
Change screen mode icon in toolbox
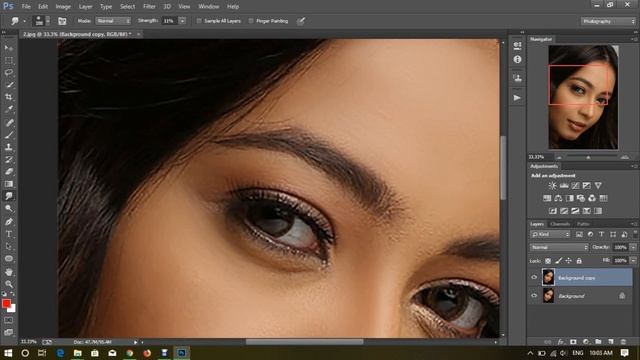pos(9,332)
